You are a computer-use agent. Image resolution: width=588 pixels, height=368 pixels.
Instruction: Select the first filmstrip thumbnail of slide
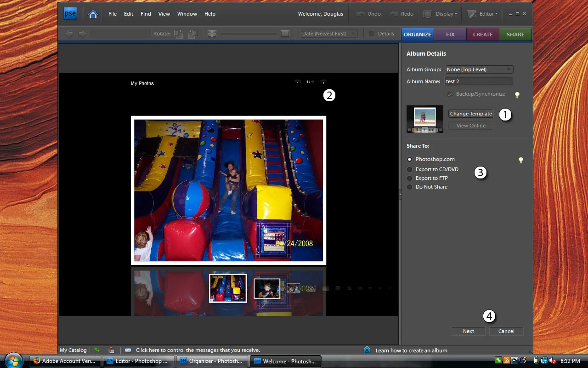point(228,288)
